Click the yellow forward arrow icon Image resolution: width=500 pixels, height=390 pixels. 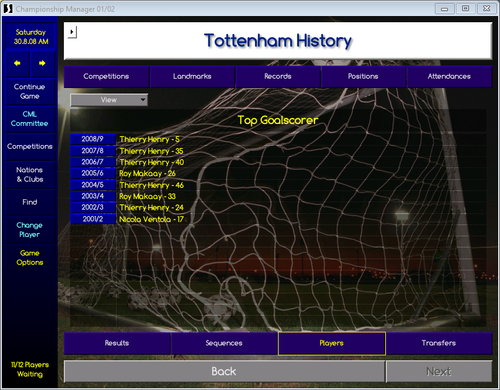click(42, 63)
